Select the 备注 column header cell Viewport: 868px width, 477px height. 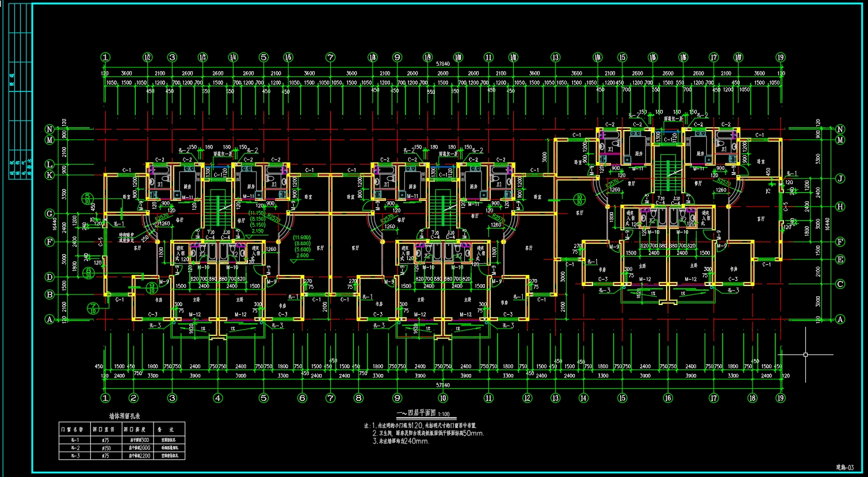tap(170, 429)
